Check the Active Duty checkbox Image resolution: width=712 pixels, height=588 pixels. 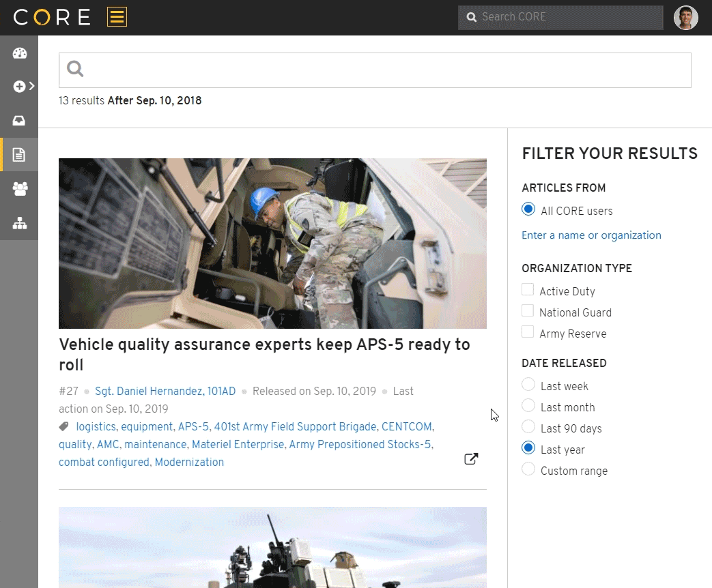pos(528,289)
